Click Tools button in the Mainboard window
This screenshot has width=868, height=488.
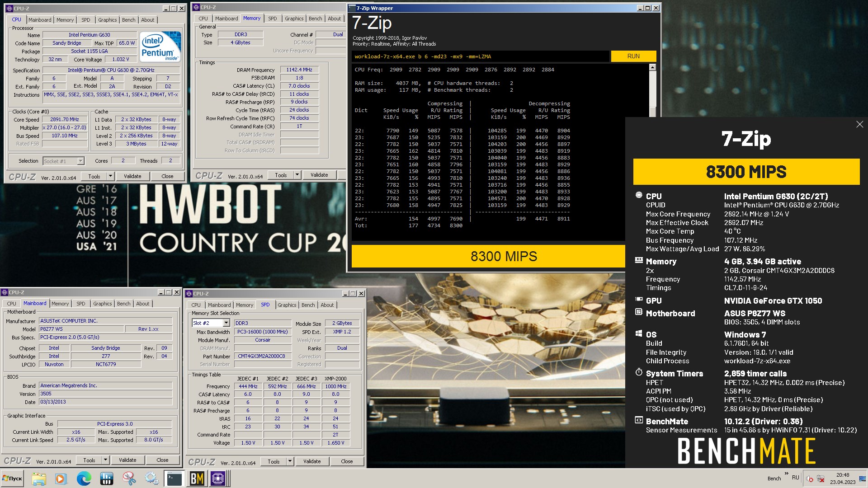pos(89,460)
